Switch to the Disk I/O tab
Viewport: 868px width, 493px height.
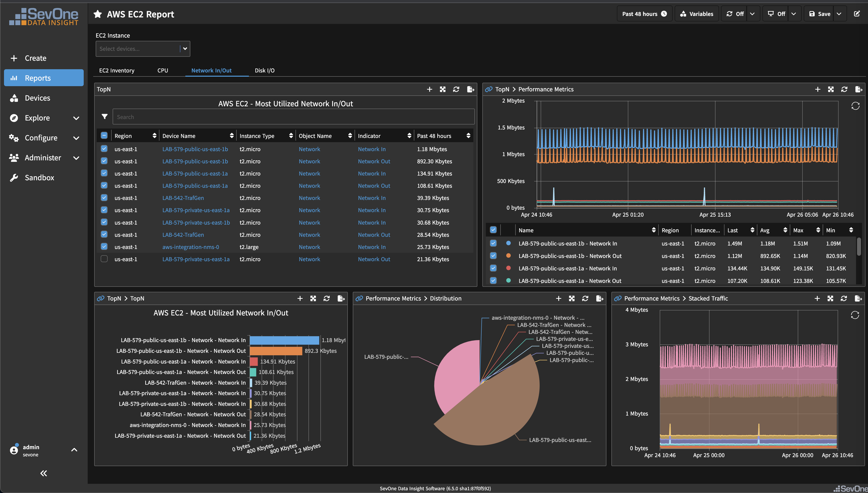coord(264,70)
